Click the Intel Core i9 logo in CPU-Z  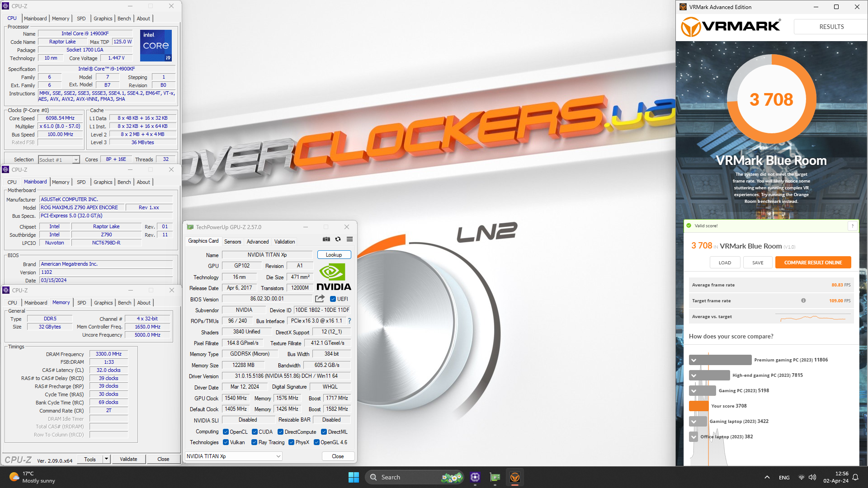pos(156,45)
